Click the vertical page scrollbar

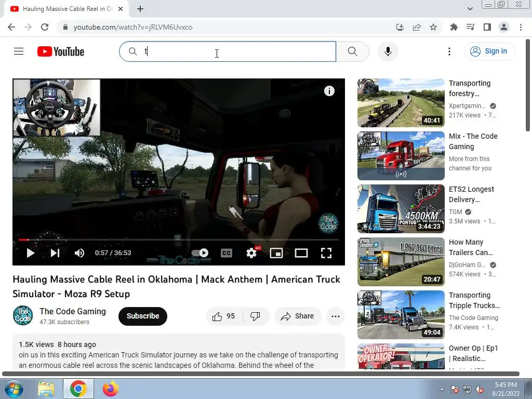pyautogui.click(x=528, y=86)
